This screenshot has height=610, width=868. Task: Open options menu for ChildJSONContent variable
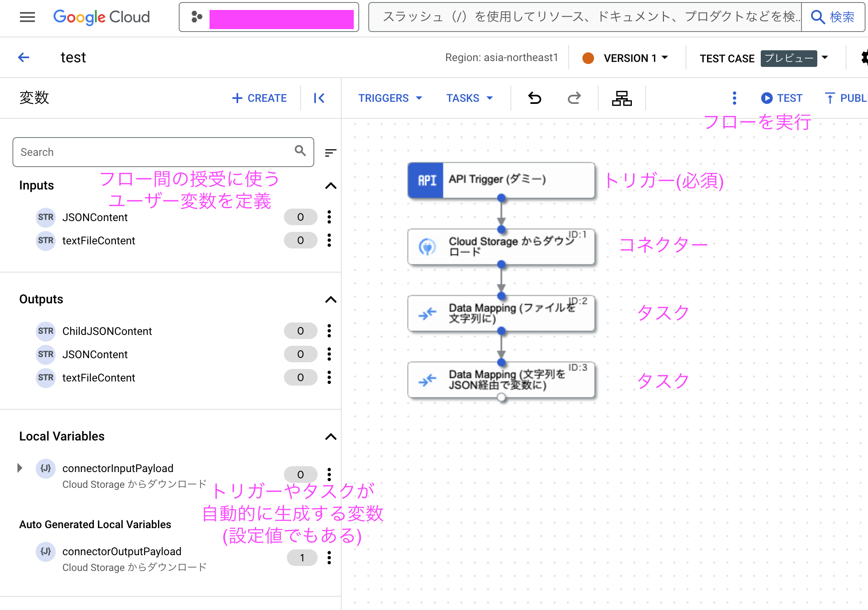coord(329,331)
